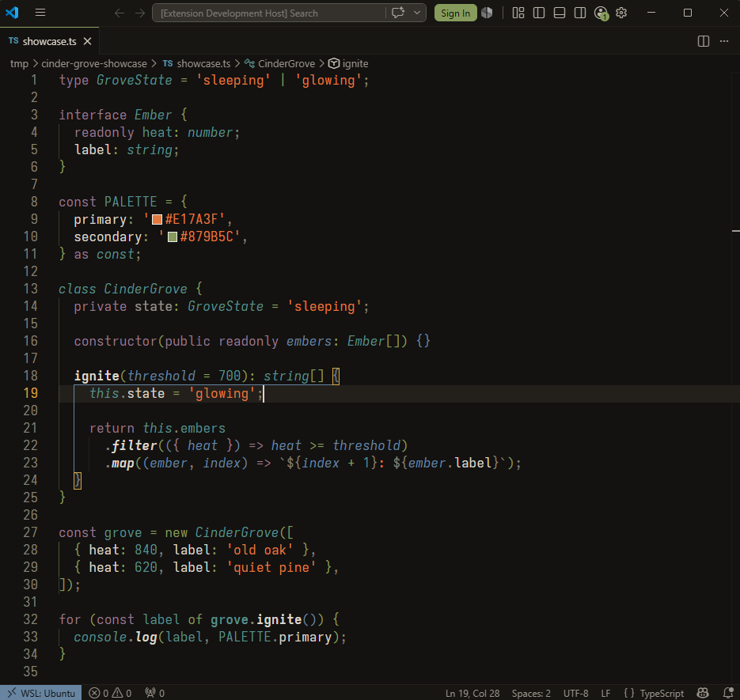Click 'PALETTE' on line 8
Image resolution: width=740 pixels, height=700 pixels.
tap(131, 202)
